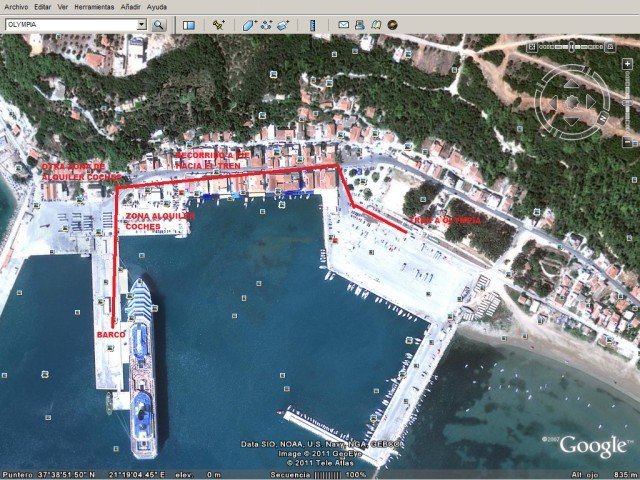Open the Ayuda menu
The height and width of the screenshot is (480, 640).
pyautogui.click(x=157, y=7)
